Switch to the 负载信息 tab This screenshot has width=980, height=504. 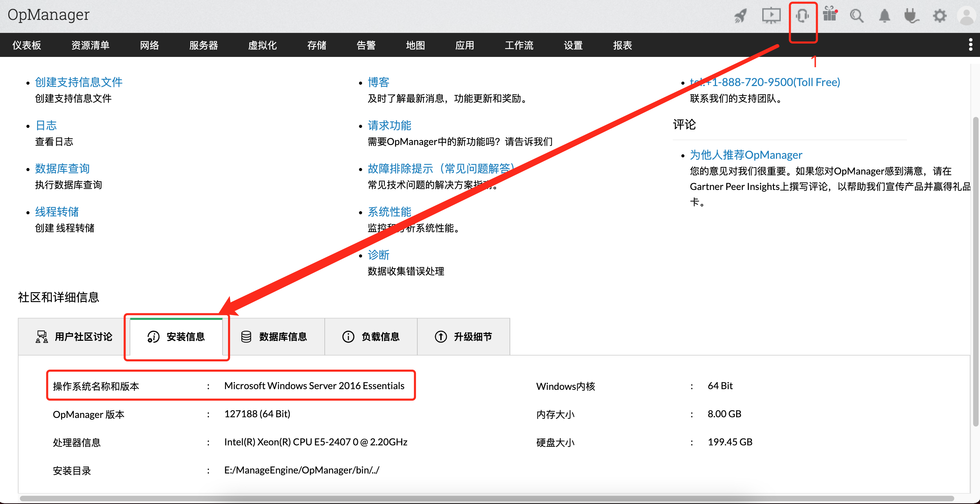[371, 337]
